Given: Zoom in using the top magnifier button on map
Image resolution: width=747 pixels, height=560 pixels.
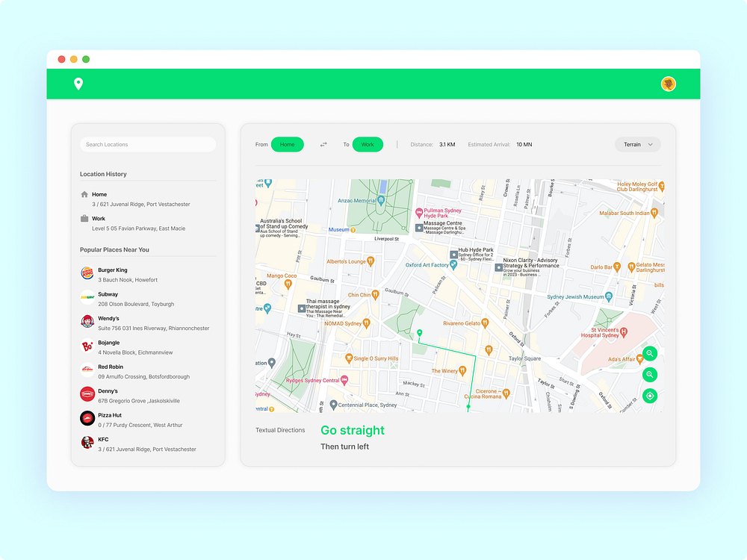Looking at the screenshot, I should [650, 353].
